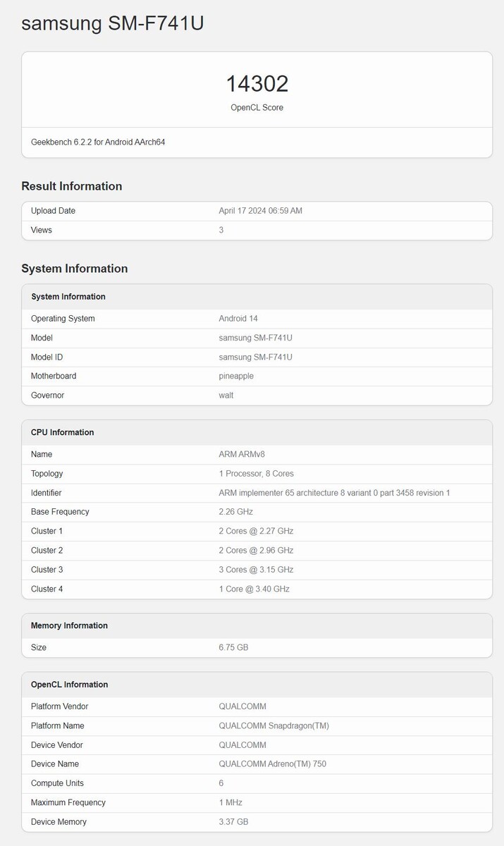Select the ARM ARMv8 name value
This screenshot has height=846, width=504.
[x=242, y=455]
